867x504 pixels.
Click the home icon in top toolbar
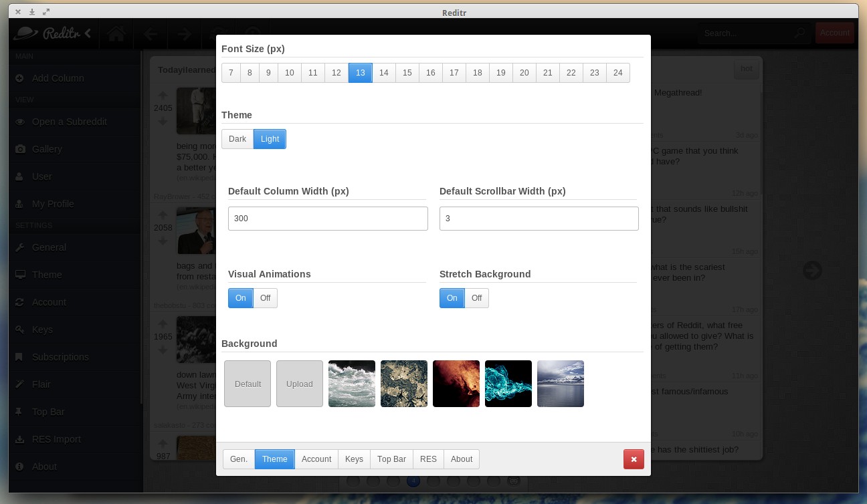click(116, 33)
